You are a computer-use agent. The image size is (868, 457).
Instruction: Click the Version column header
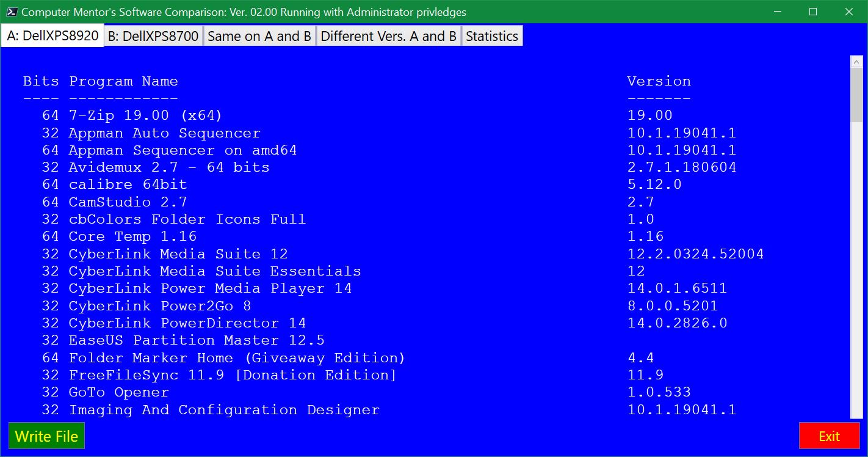[659, 81]
